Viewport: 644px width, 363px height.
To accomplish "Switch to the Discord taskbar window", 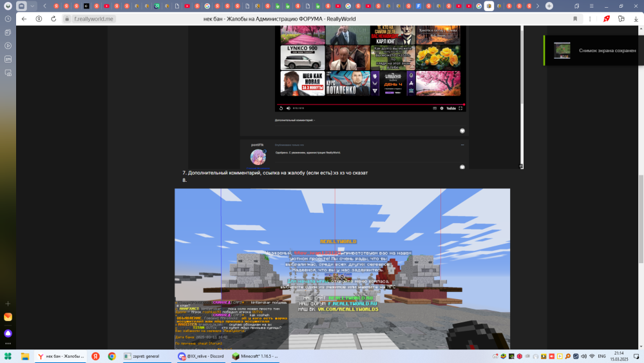I will [201, 357].
